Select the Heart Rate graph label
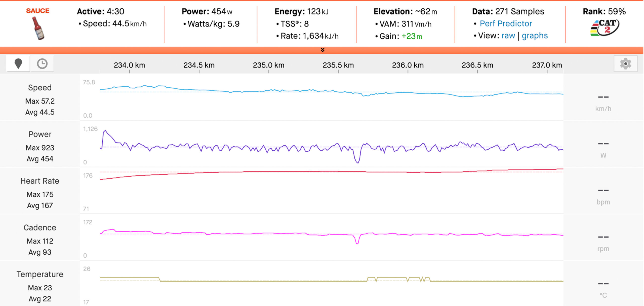The image size is (644, 306). [x=40, y=181]
